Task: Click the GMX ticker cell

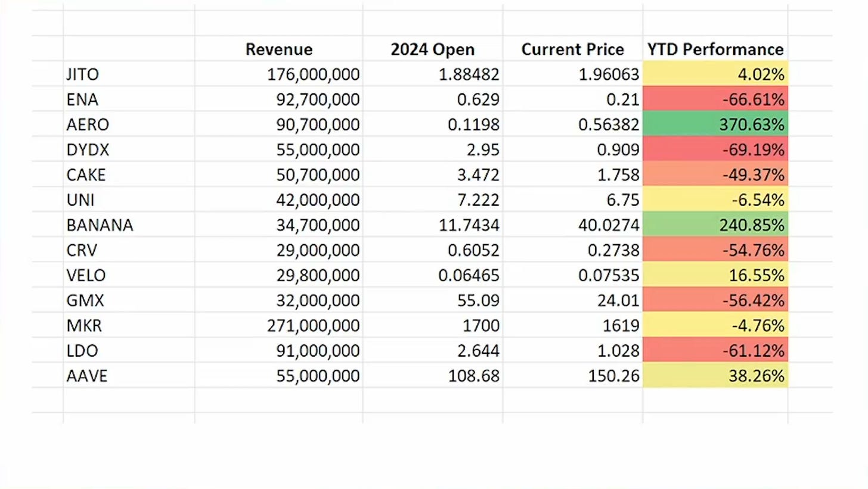Action: (129, 300)
